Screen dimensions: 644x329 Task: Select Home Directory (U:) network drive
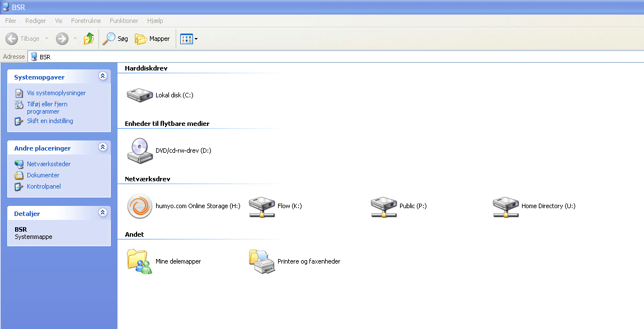[505, 206]
